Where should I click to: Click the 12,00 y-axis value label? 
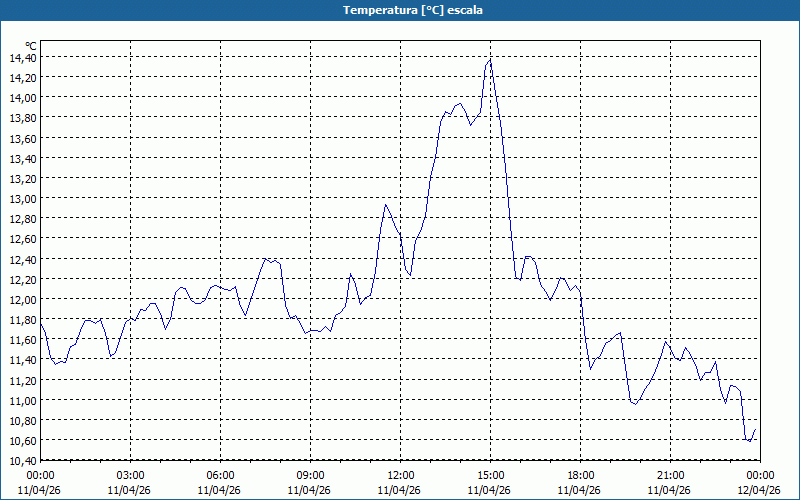[x=22, y=299]
